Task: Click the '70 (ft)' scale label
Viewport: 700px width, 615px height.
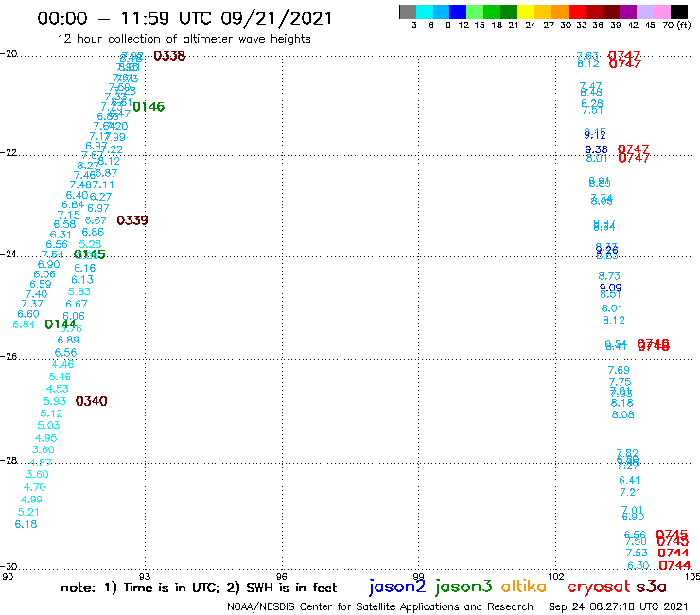Action: [676, 26]
